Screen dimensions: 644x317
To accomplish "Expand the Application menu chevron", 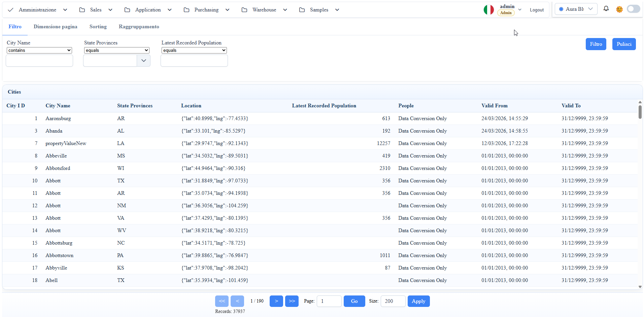I will 170,10.
